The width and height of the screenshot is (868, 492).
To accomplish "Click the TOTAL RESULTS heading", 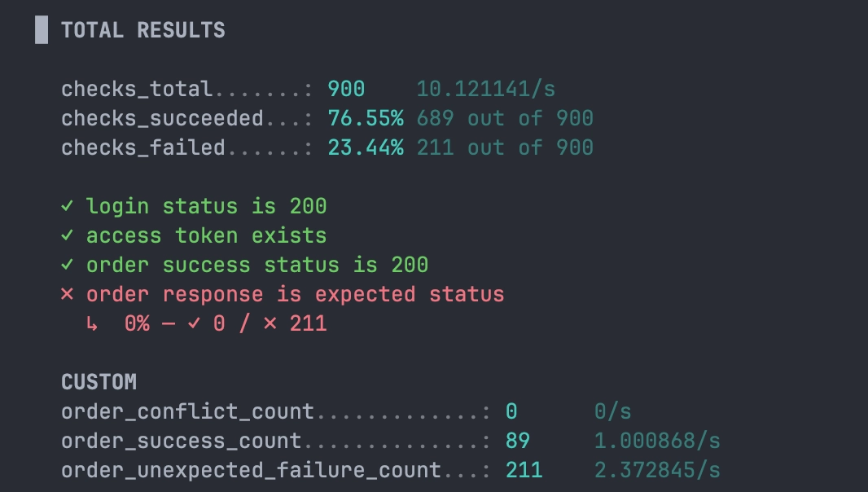I will (x=143, y=30).
